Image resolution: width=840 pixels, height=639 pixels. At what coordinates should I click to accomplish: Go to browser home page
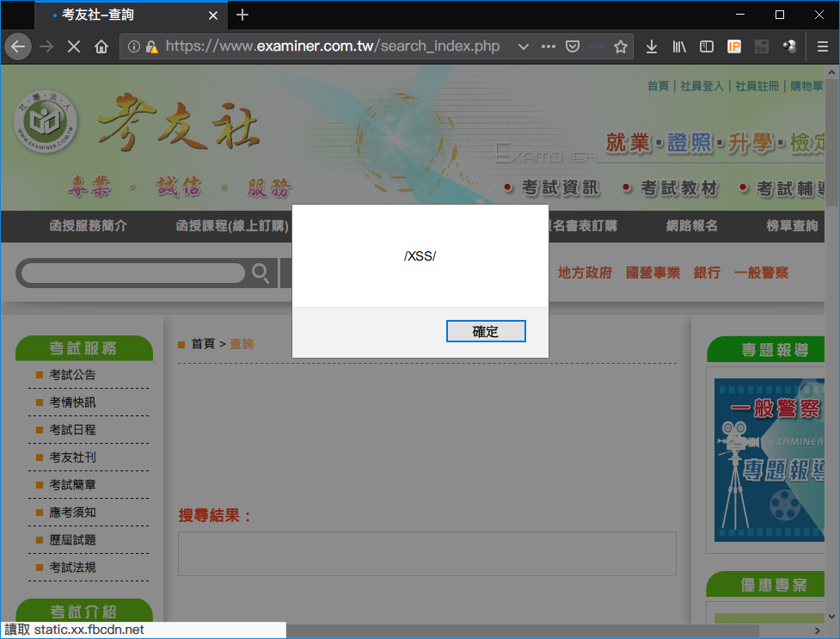[101, 46]
